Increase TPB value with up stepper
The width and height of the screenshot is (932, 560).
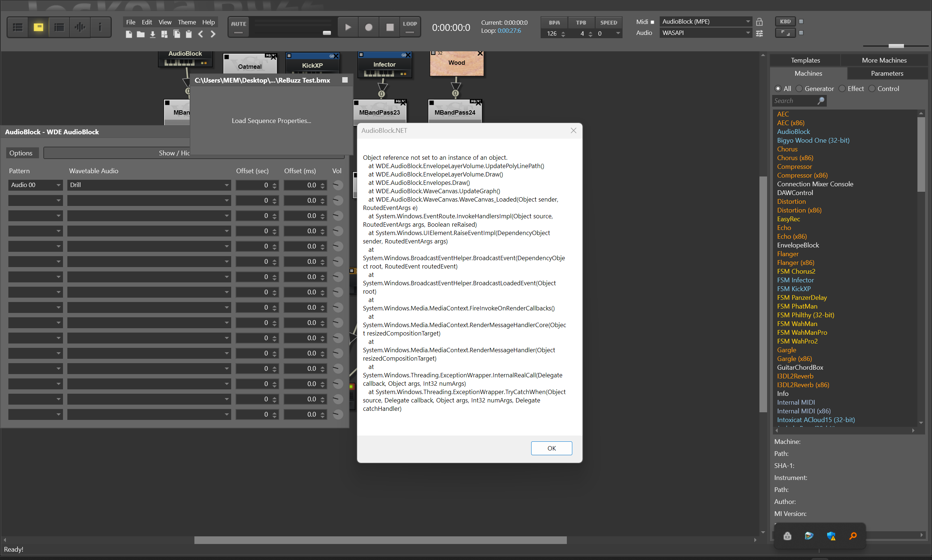tap(591, 32)
